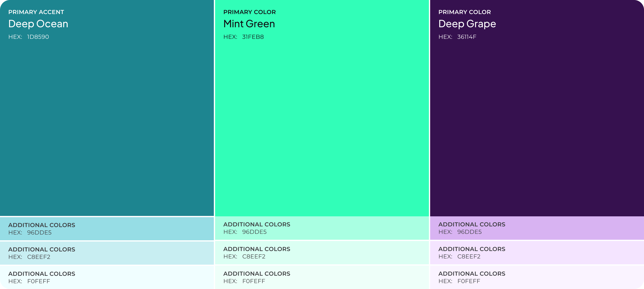Click the 'Deep Ocean' title text

[38, 24]
